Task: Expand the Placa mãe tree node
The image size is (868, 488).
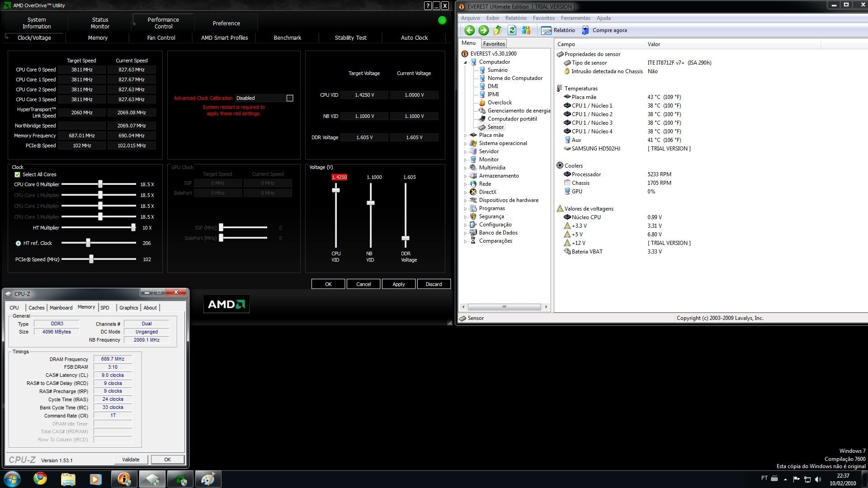Action: coord(466,135)
